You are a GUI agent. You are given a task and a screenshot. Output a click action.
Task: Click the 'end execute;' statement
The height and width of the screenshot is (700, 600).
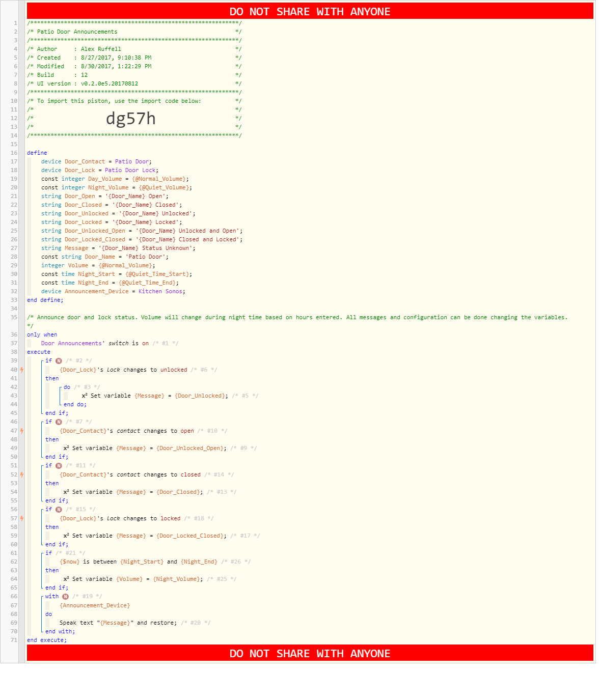click(47, 640)
